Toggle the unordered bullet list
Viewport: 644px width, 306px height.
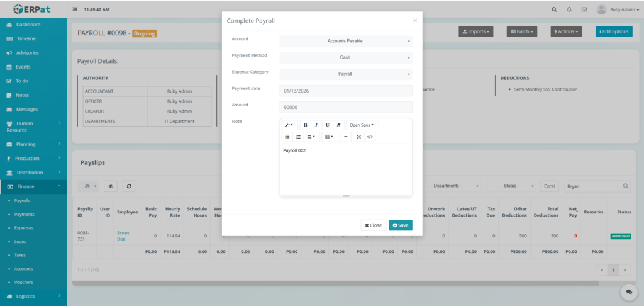point(287,137)
